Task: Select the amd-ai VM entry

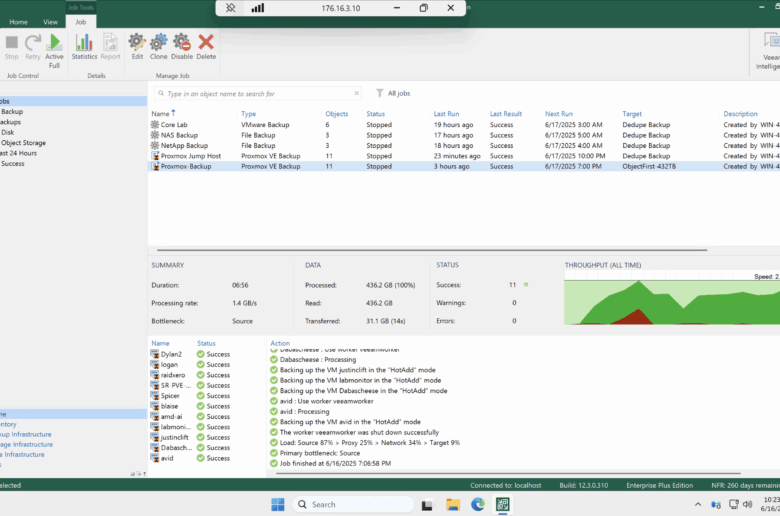Action: coord(171,417)
